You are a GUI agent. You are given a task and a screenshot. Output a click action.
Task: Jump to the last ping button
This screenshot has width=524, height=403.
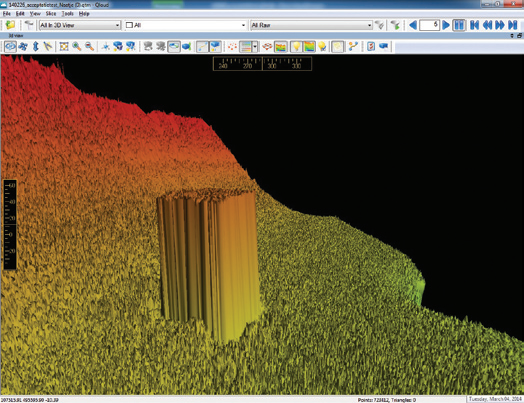pos(513,25)
